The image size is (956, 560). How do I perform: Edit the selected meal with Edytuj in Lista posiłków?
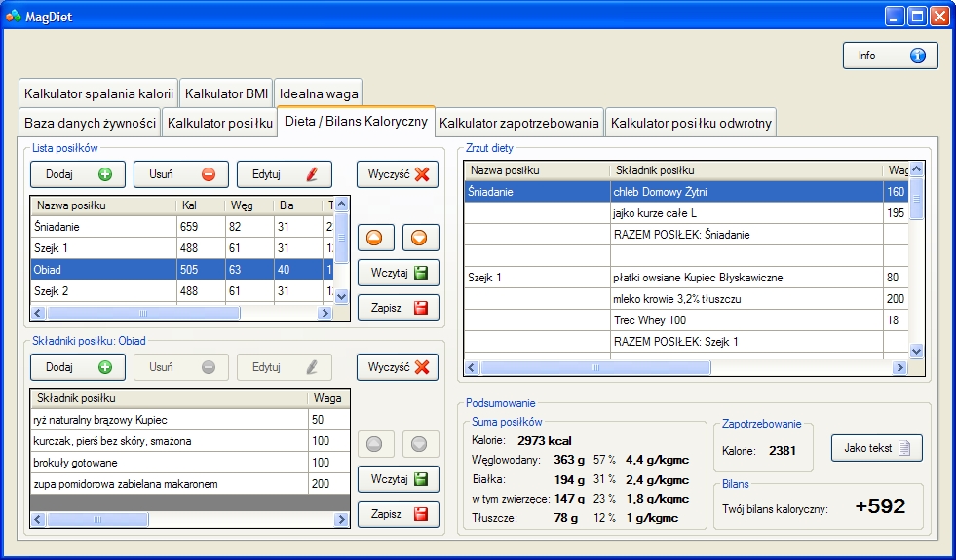point(285,174)
